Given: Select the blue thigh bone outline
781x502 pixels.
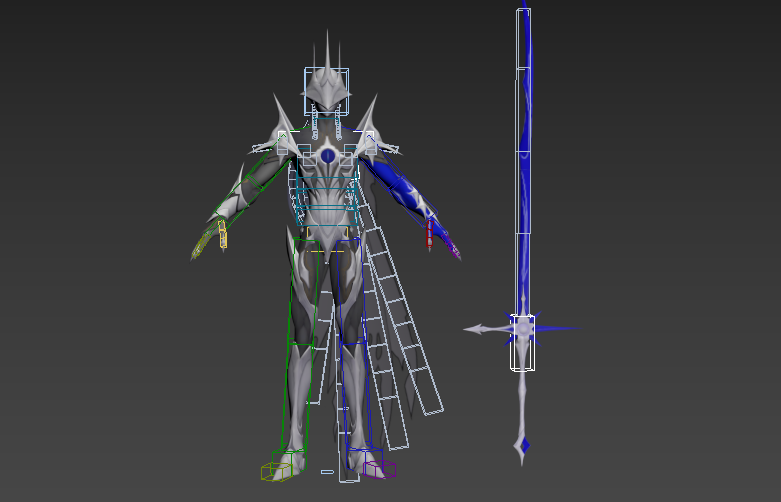Looking at the screenshot, I should [x=350, y=291].
